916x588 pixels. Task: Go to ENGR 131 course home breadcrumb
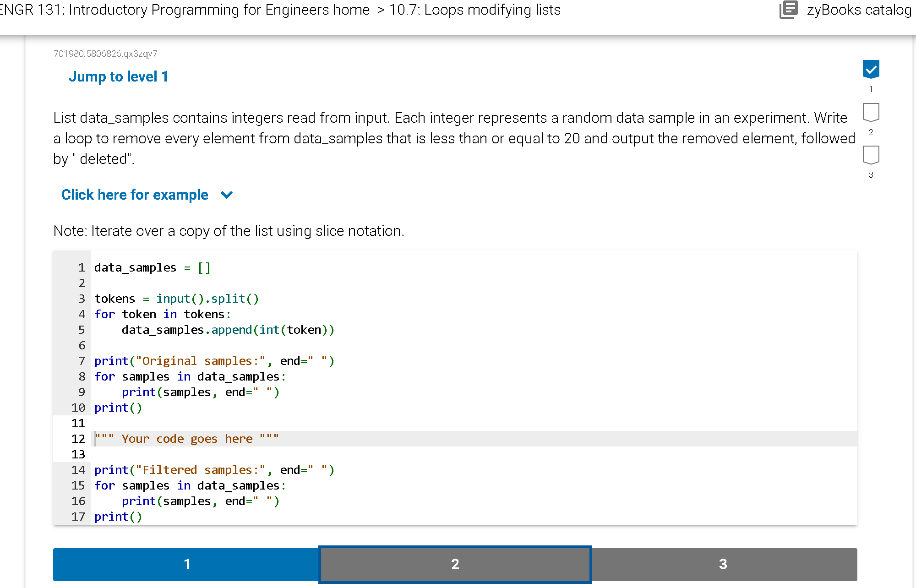(x=185, y=10)
